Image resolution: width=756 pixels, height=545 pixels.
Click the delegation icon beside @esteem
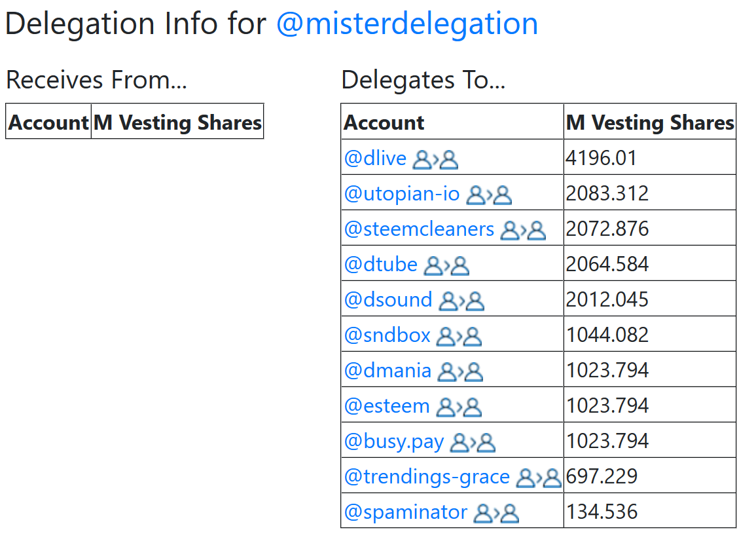[459, 407]
